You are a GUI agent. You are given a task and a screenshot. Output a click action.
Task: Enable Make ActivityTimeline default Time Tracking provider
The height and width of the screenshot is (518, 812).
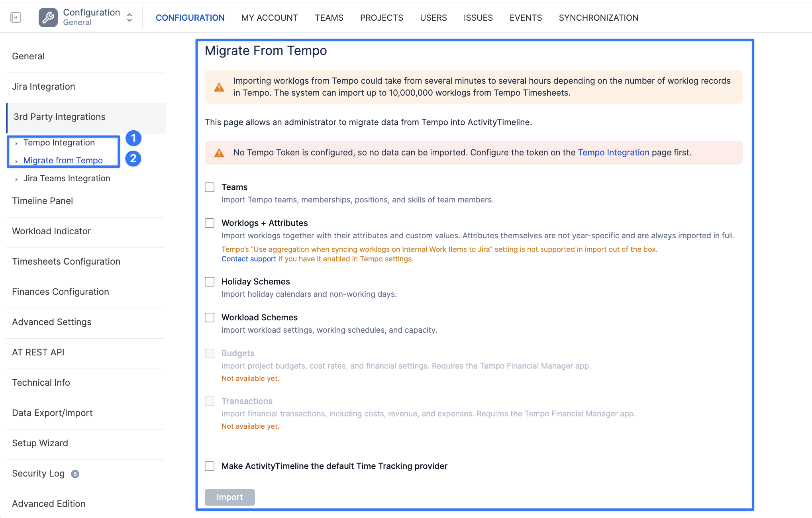[210, 466]
